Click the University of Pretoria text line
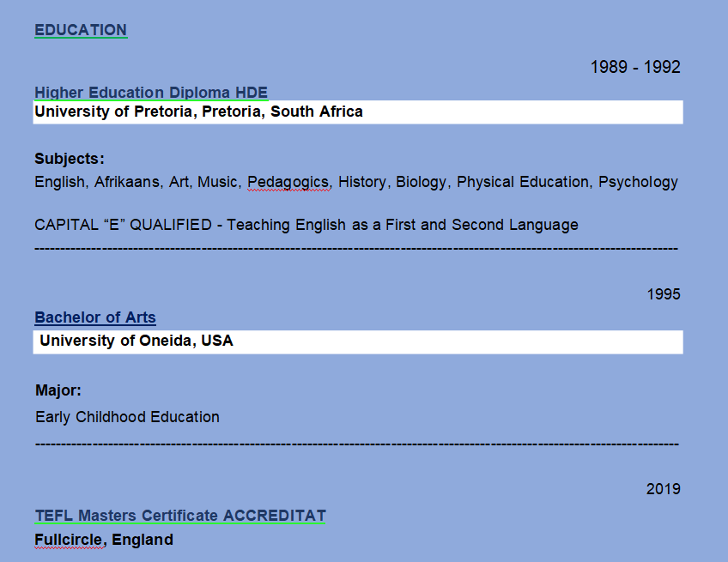Screen dimensions: 728x562 [198, 112]
